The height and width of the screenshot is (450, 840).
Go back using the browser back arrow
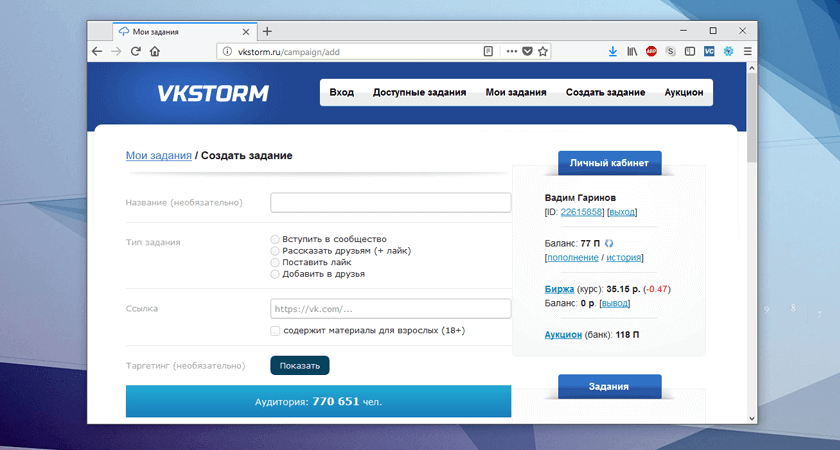pyautogui.click(x=97, y=51)
